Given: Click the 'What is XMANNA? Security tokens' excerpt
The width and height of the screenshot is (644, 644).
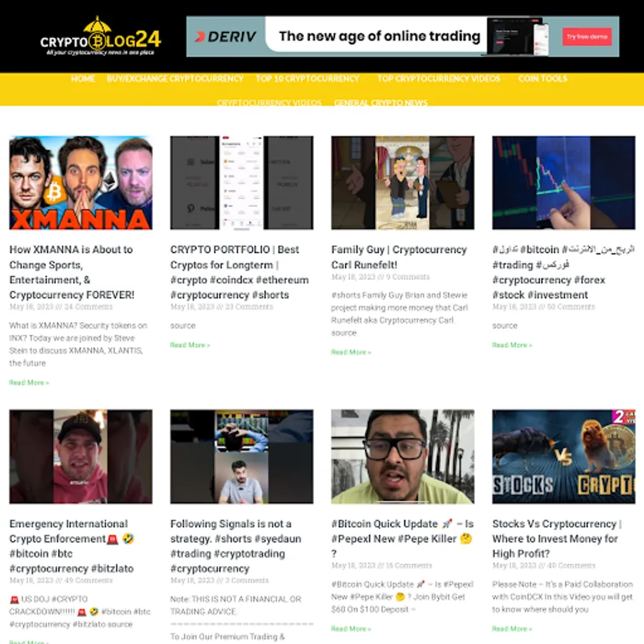Looking at the screenshot, I should click(78, 344).
